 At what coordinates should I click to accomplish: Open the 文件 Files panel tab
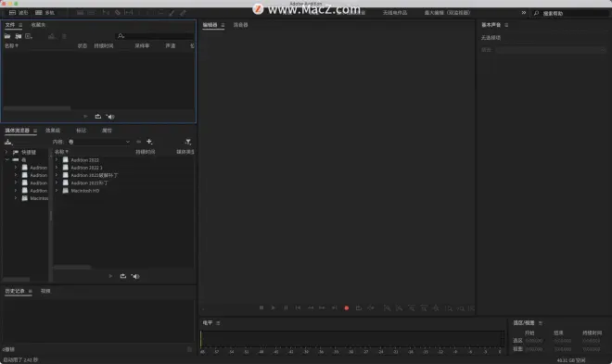pos(10,25)
